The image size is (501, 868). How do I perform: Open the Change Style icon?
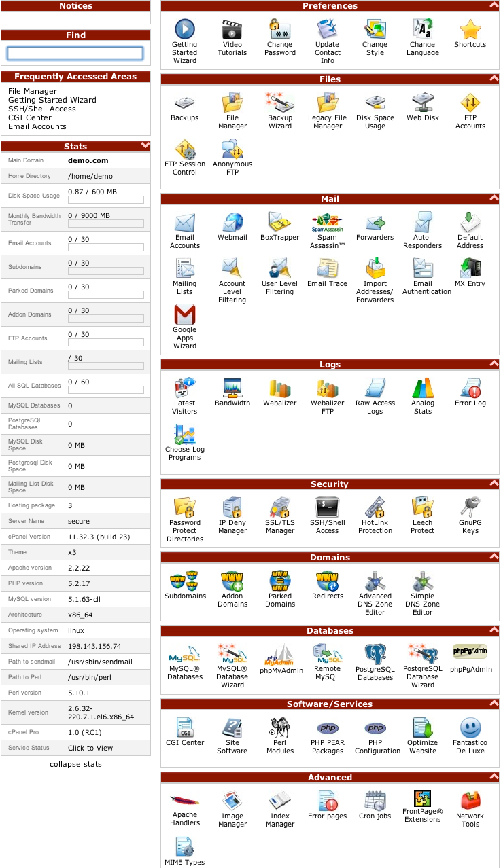point(375,29)
